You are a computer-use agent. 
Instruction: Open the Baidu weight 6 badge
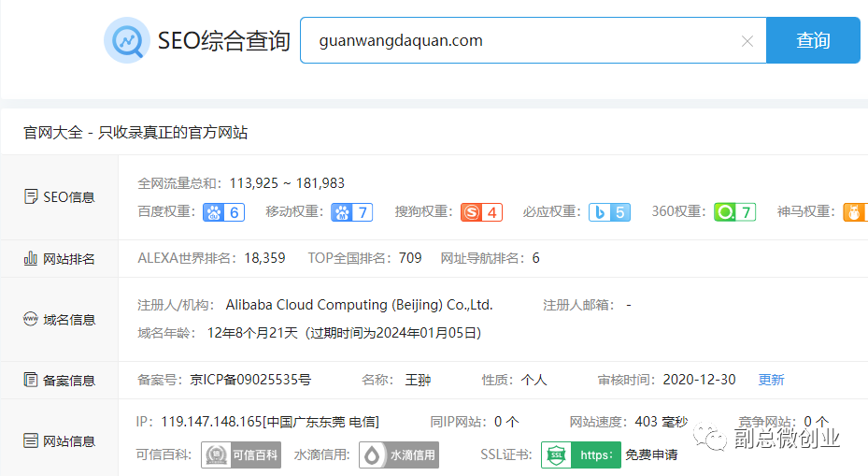[223, 212]
